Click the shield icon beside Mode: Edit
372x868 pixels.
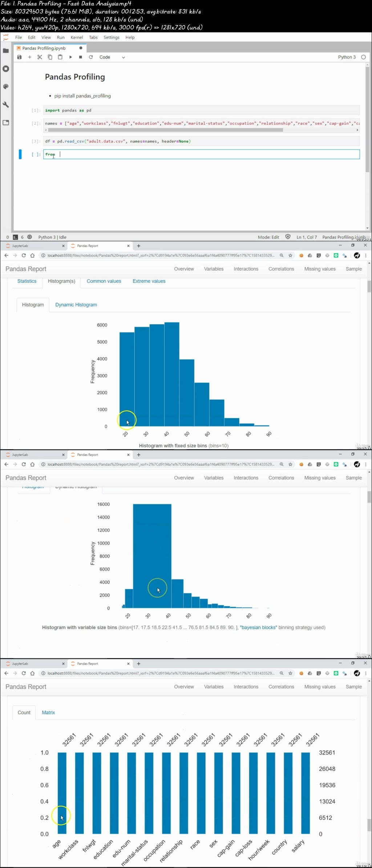[288, 237]
